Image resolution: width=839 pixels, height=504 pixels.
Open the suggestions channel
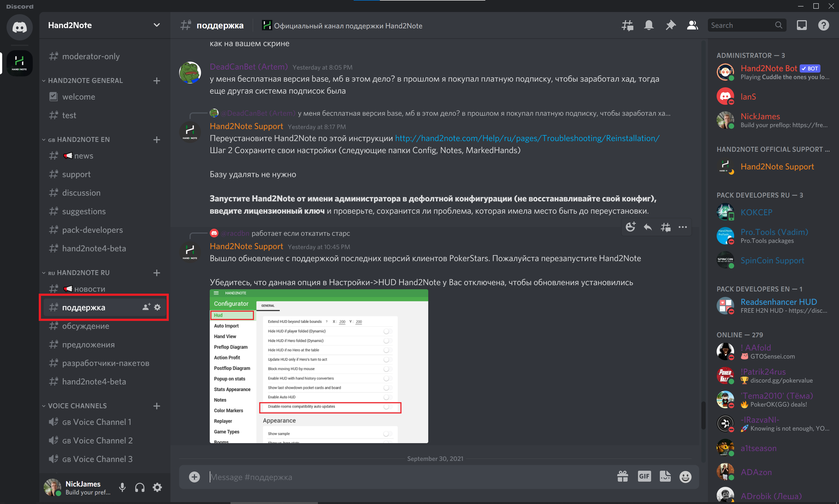[x=105, y=211]
